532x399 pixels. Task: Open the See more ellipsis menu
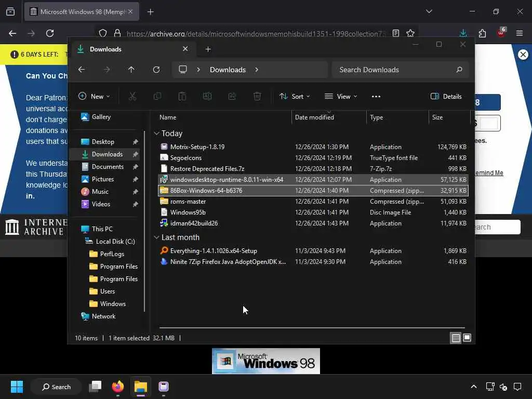[x=376, y=96]
